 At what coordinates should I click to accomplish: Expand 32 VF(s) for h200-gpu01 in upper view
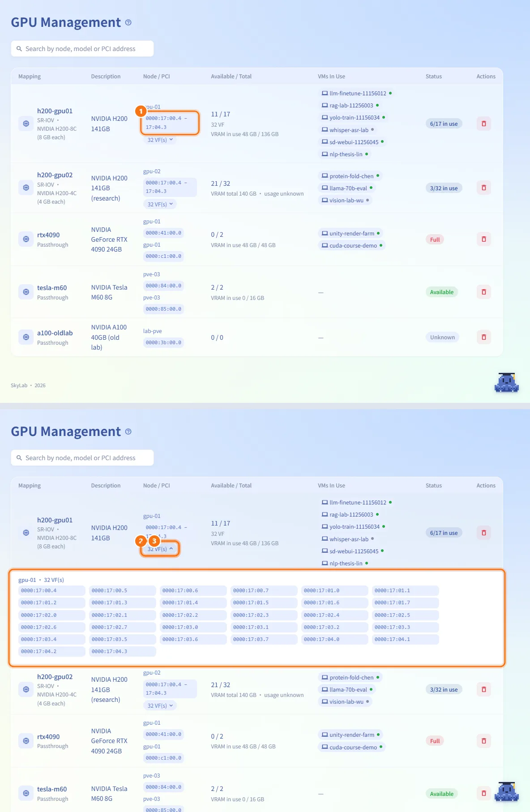click(x=160, y=140)
